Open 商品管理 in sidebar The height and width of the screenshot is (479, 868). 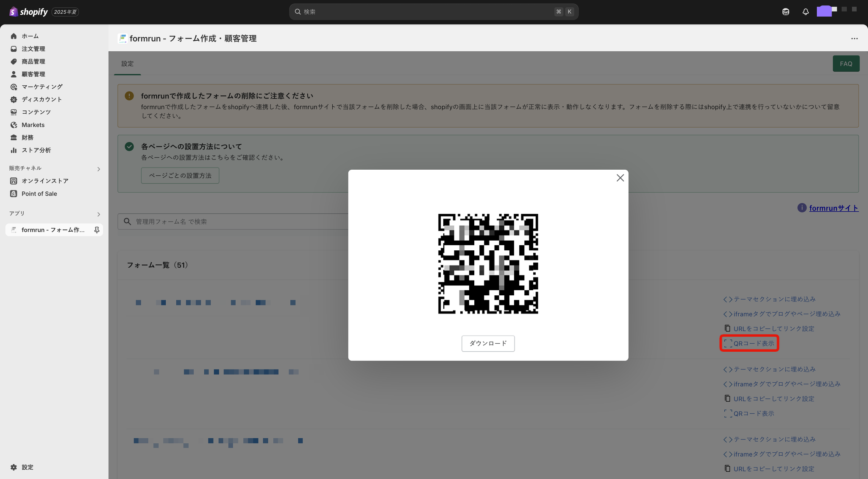[x=33, y=62]
